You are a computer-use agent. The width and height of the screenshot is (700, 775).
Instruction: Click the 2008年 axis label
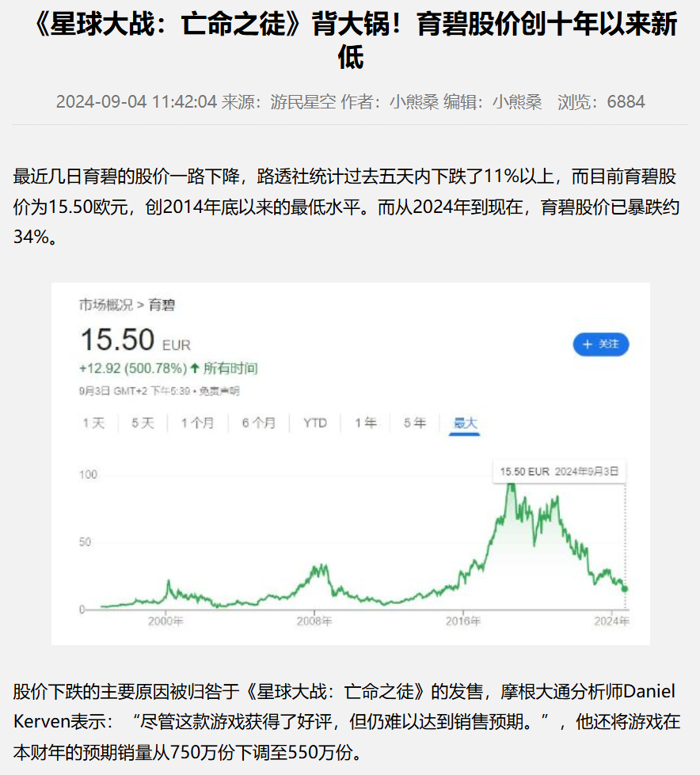click(314, 621)
